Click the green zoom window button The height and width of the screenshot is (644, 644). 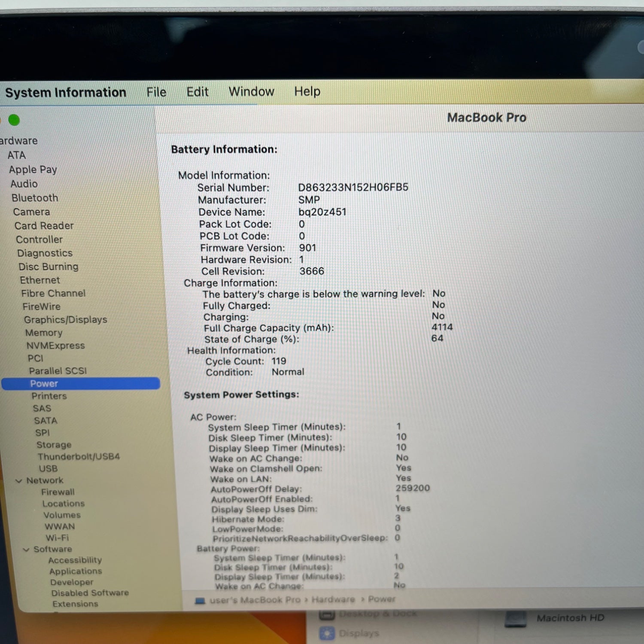pyautogui.click(x=14, y=120)
